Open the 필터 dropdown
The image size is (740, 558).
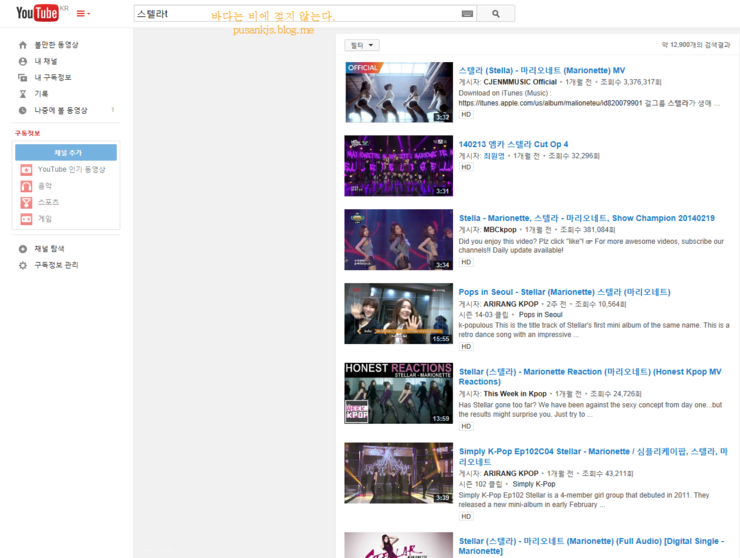tap(362, 45)
